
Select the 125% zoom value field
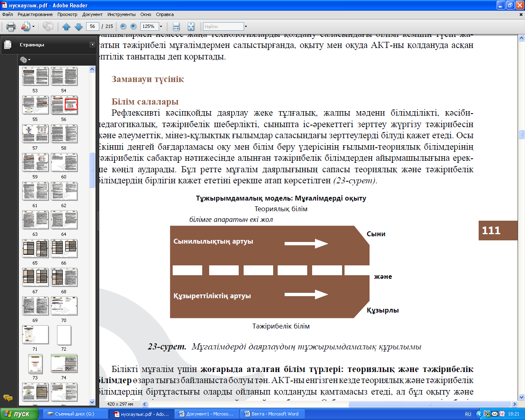coord(149,26)
